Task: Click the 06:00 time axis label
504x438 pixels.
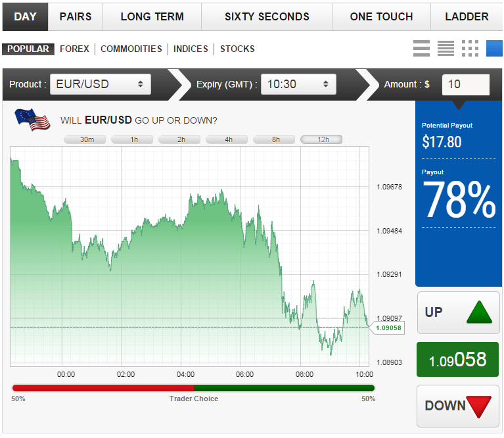Action: pyautogui.click(x=244, y=374)
